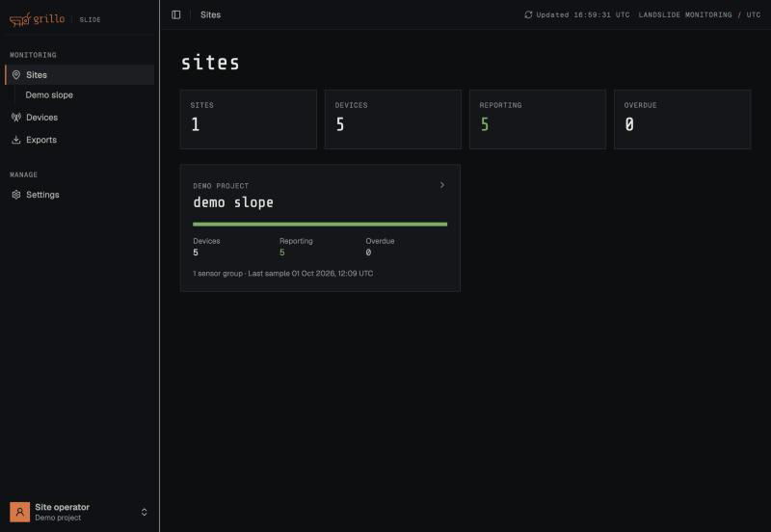Click the demo slope green status bar
Image resolution: width=771 pixels, height=532 pixels.
click(x=320, y=225)
